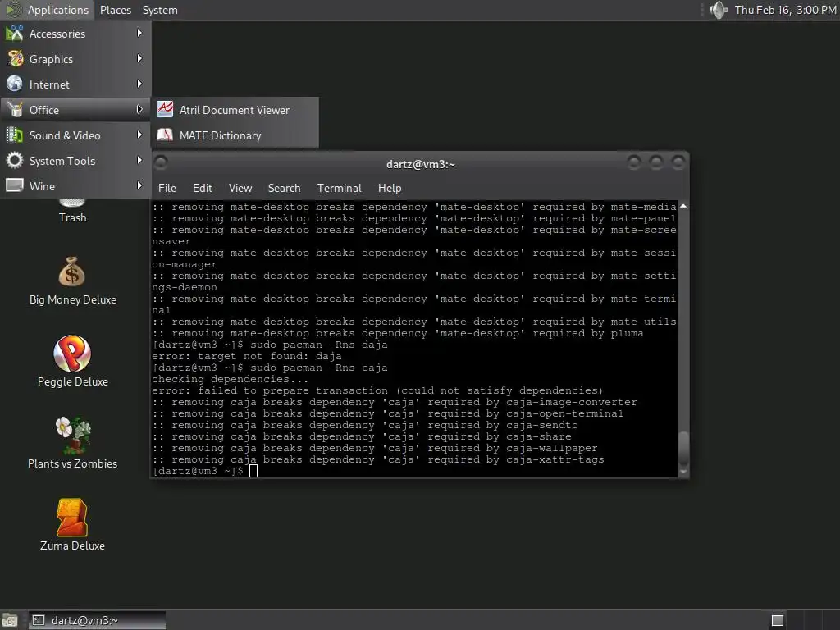Launch MATE Dictionary
Screen dimensions: 840x630
(235, 135)
